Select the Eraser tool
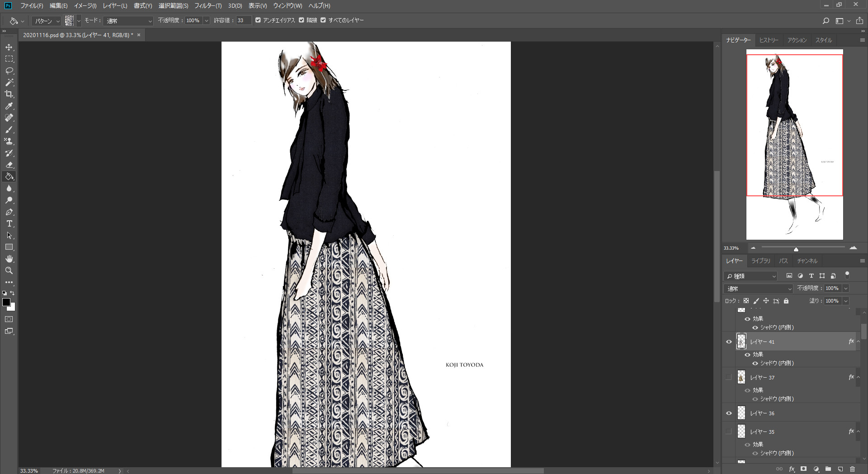868x474 pixels. [9, 165]
